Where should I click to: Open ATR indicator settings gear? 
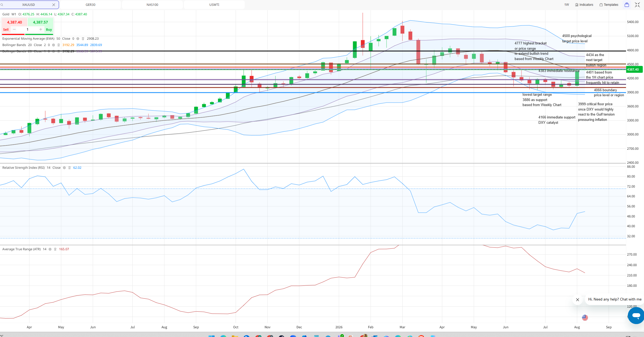pos(50,249)
